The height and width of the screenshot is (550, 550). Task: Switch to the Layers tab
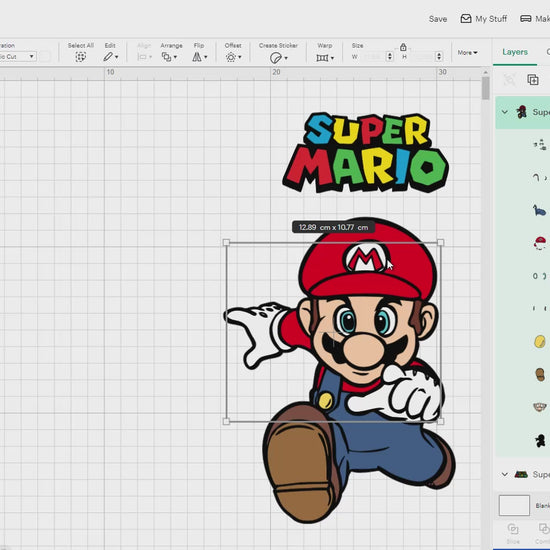tap(515, 52)
